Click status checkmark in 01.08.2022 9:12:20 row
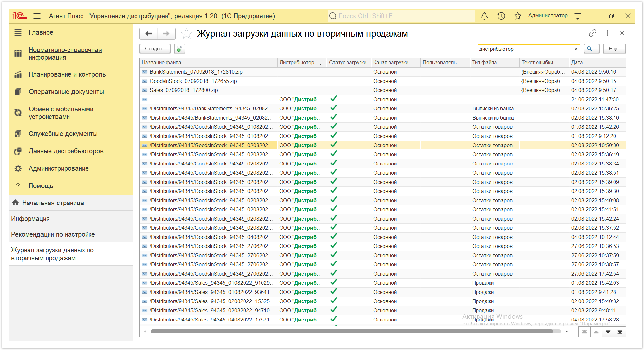644x350 pixels. 334,135
